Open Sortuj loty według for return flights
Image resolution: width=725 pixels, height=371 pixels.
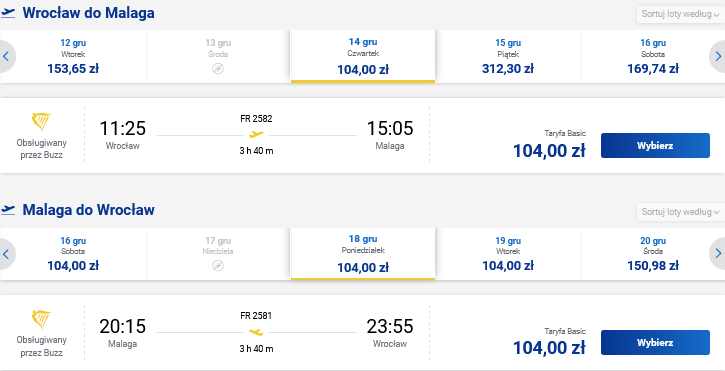[x=680, y=212]
